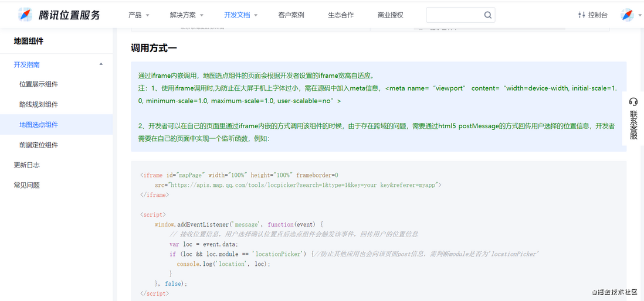
Task: Click the search input field
Action: (x=460, y=15)
